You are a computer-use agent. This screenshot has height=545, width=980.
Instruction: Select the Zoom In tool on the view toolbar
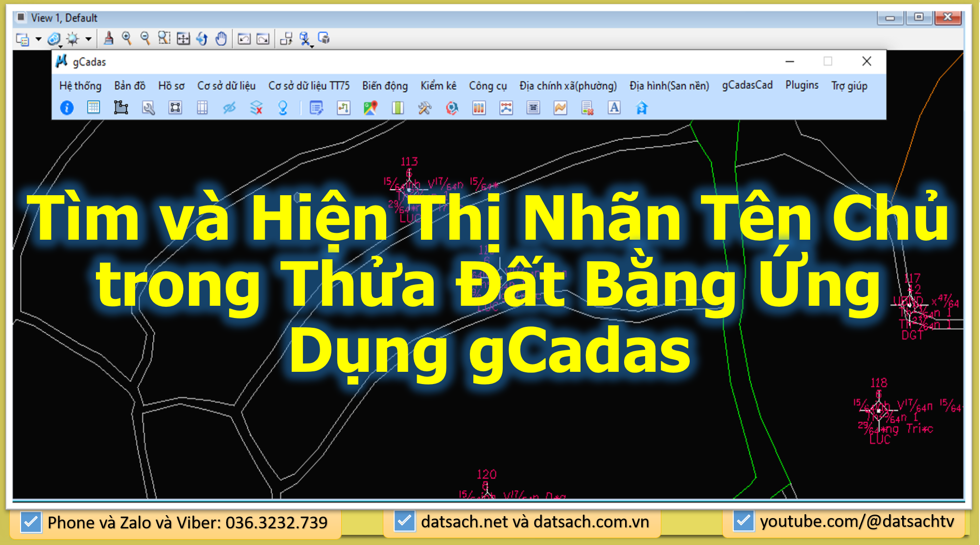[x=128, y=39]
